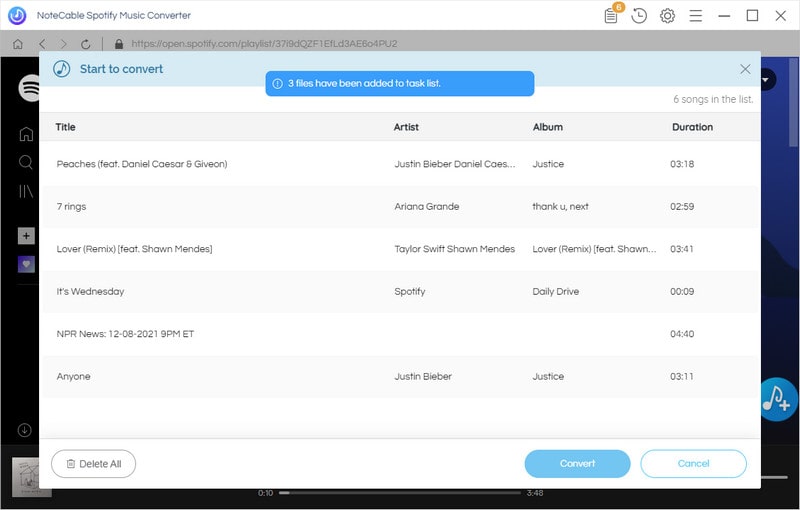Screen dimensions: 800x510
Task: Click artist Taylor Swift Shawn Mendes
Action: tap(455, 249)
